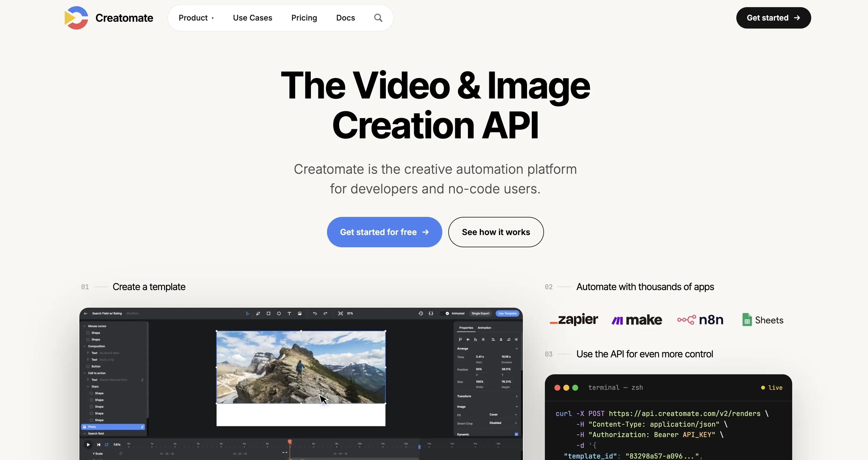This screenshot has width=868, height=460.
Task: Click the pencil icon on Glacier National Park text
Action: tap(142, 380)
